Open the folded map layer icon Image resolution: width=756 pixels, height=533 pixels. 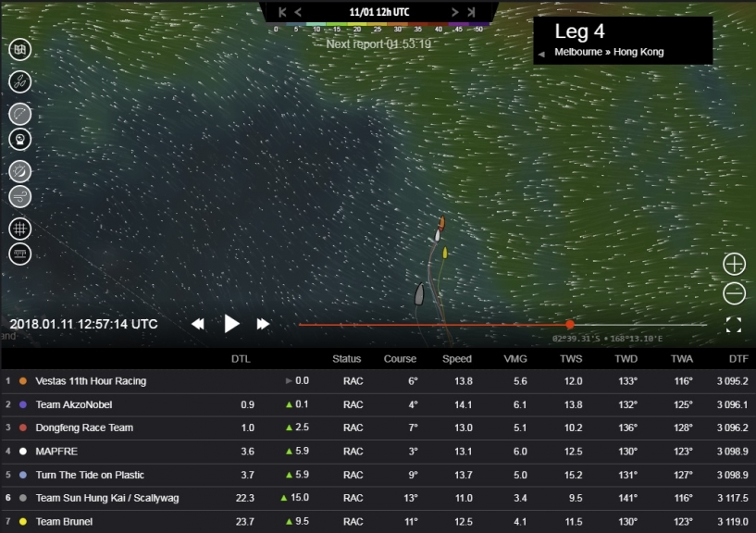(x=19, y=50)
